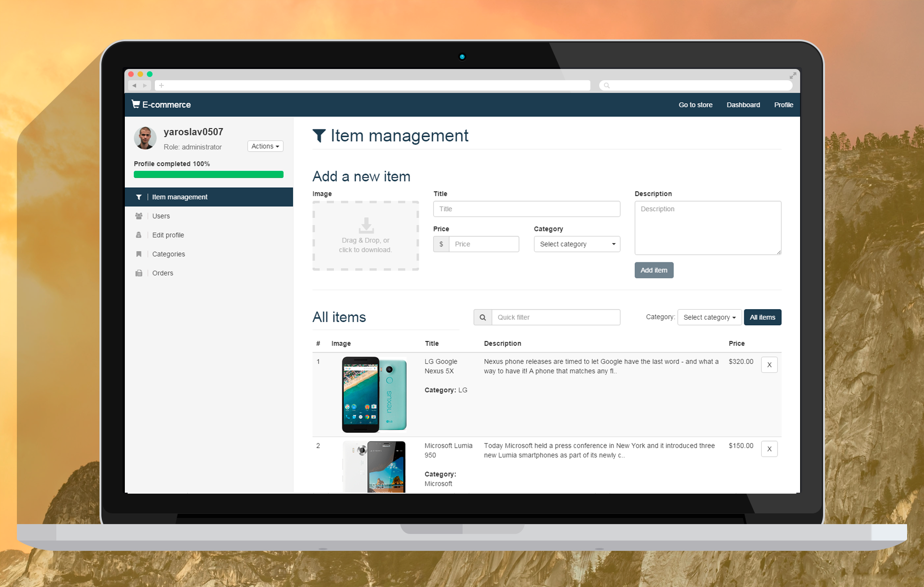Open Select category dropdown in new item form
This screenshot has height=587, width=924.
coord(577,244)
